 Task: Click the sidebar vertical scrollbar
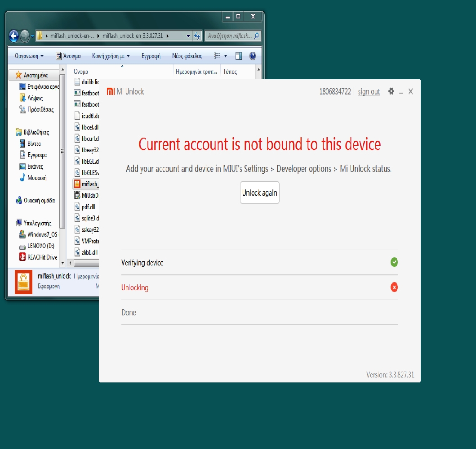[62, 151]
